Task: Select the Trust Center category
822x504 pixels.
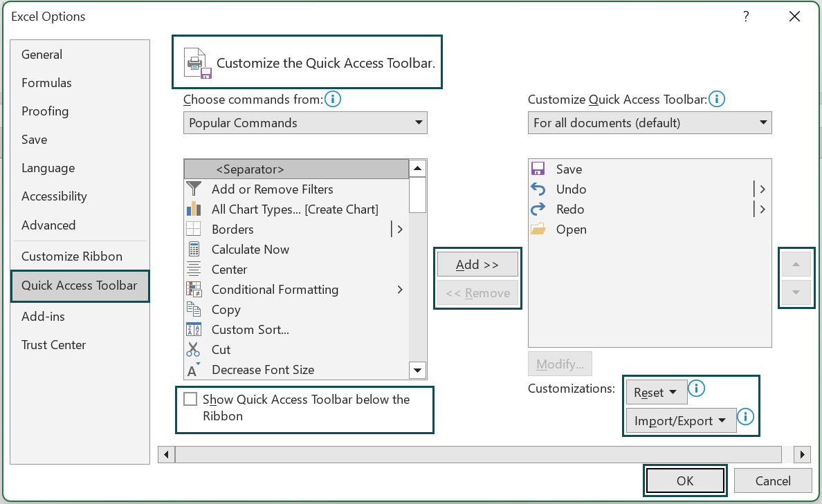Action: 53,344
